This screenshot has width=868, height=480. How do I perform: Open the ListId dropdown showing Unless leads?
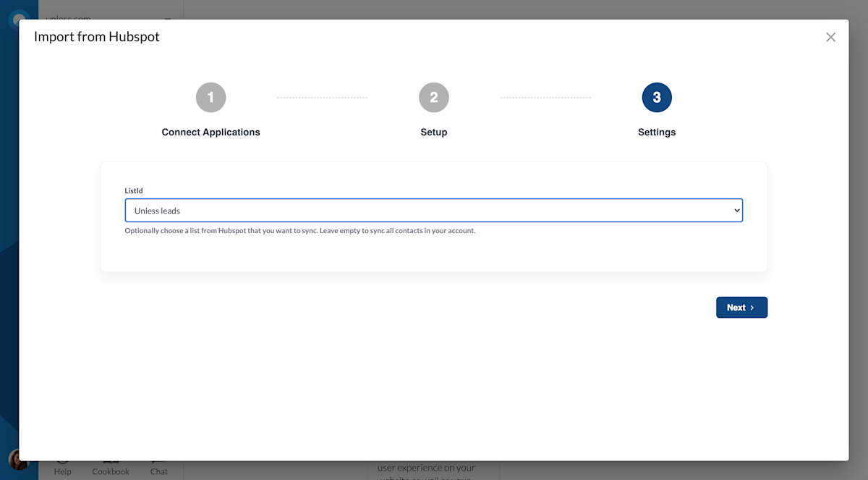point(434,211)
